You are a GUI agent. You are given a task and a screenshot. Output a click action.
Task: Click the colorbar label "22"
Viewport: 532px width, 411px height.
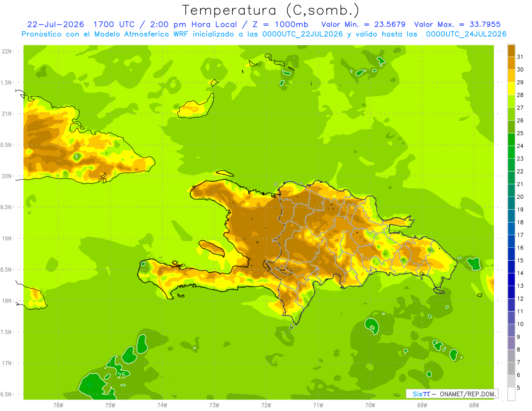[520, 171]
